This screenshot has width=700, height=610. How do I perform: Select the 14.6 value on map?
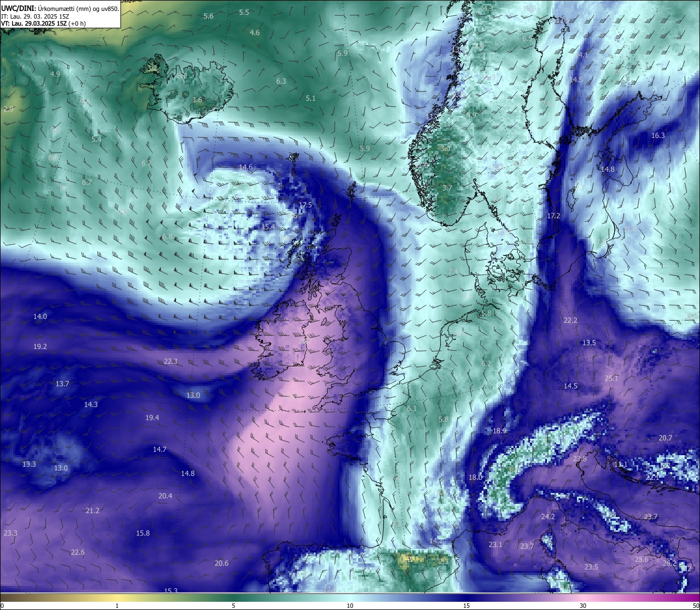coord(246,167)
